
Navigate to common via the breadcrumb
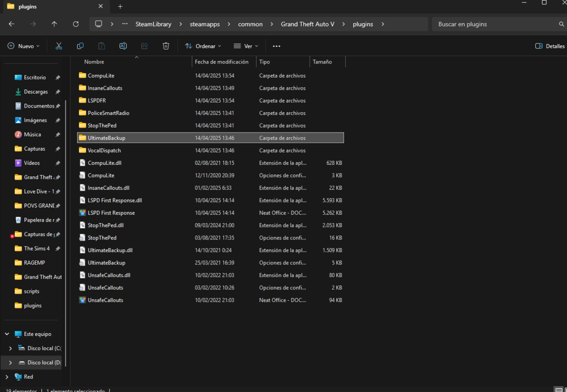tap(252, 24)
